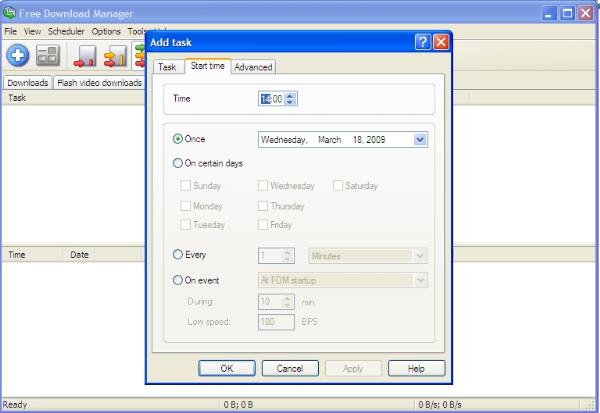This screenshot has height=413, width=600.
Task: Tick the Wednesday checkbox
Action: pos(263,186)
